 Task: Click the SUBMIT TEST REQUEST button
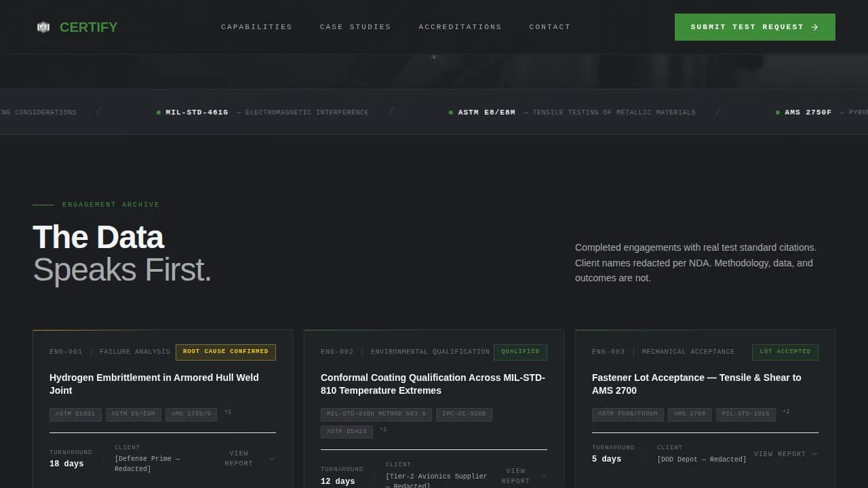pos(754,27)
